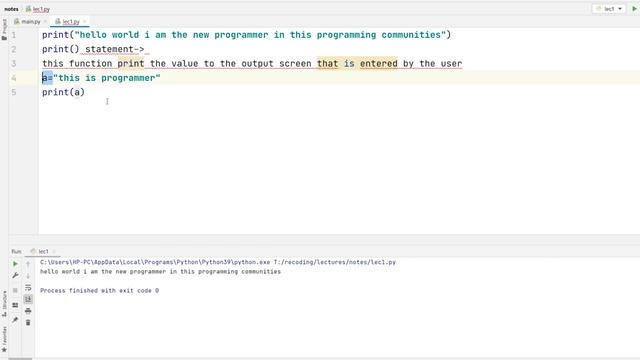Image resolution: width=640 pixels, height=360 pixels.
Task: Click the stop process square icon
Action: click(15, 290)
